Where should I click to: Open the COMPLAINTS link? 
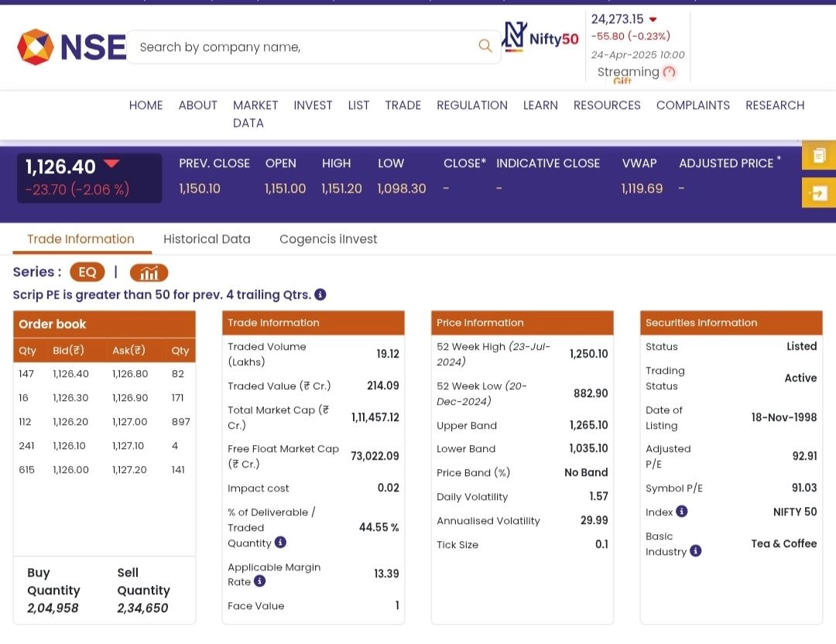point(693,105)
